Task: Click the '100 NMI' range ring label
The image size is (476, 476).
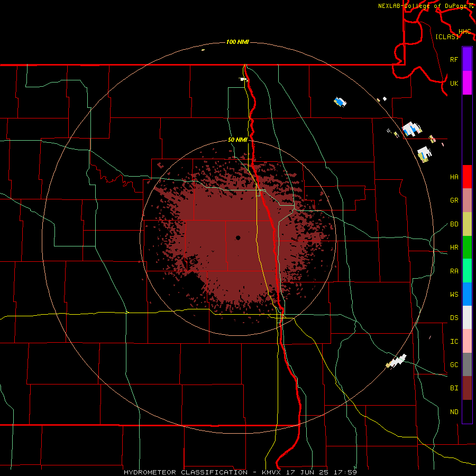Action: [237, 42]
